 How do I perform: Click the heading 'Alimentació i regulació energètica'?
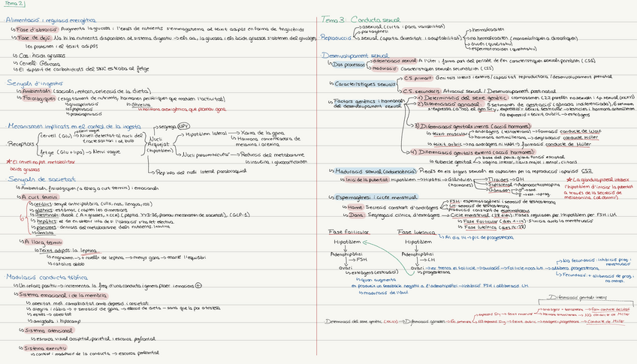(51, 20)
